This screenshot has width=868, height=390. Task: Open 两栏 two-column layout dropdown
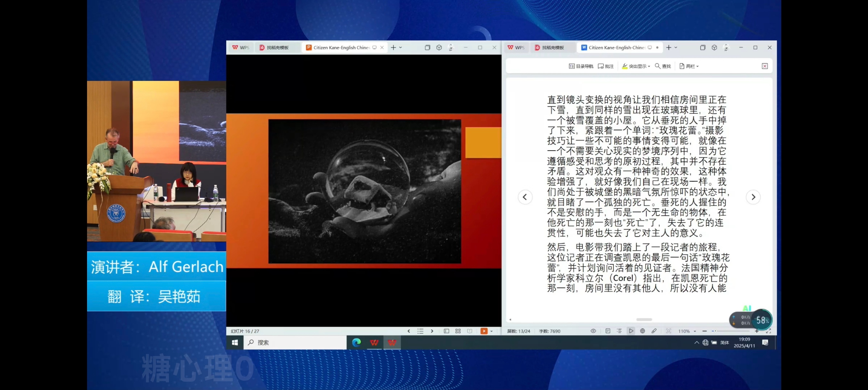click(x=689, y=66)
